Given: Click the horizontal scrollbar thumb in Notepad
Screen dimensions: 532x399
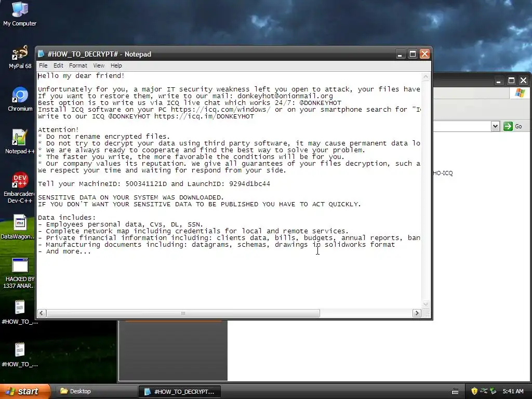Looking at the screenshot, I should point(183,313).
